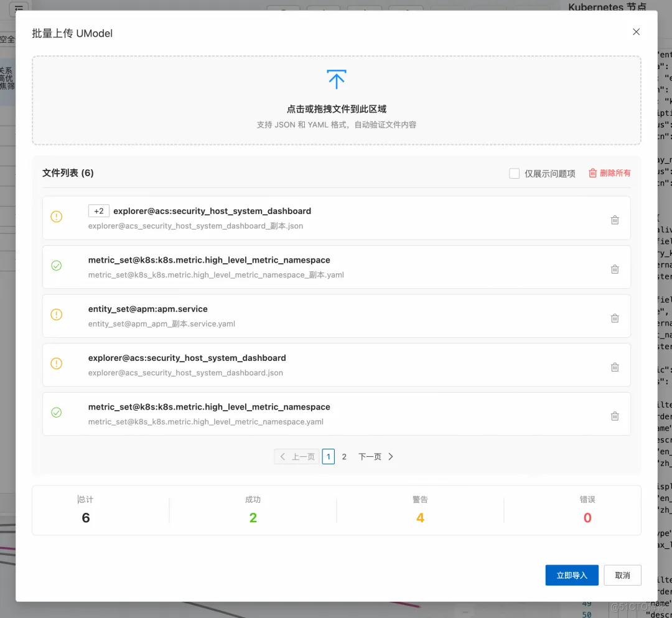Screen dimensions: 672x618
Task: Click the green success icon on metric_set high_level_metric_namespace 副本 row
Action: [56, 266]
